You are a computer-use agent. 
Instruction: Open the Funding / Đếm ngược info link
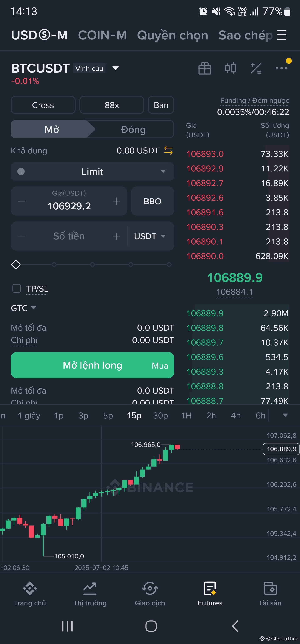255,101
